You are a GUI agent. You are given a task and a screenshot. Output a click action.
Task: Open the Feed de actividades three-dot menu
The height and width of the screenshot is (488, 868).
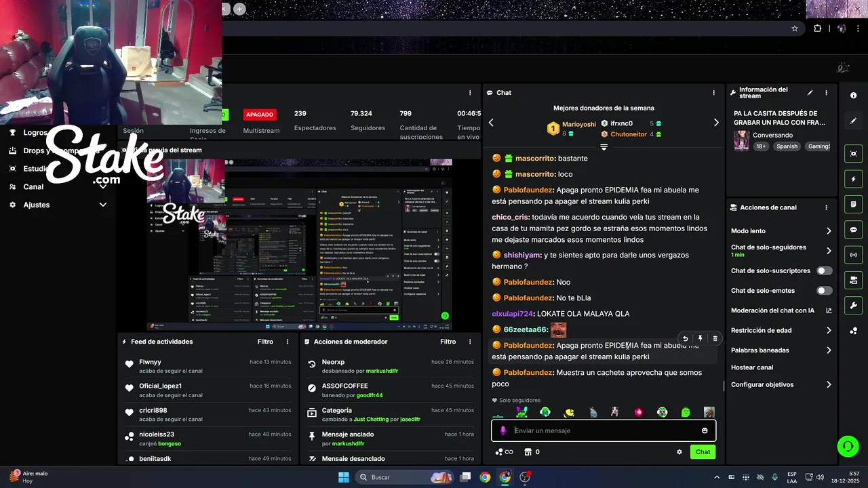coord(288,342)
